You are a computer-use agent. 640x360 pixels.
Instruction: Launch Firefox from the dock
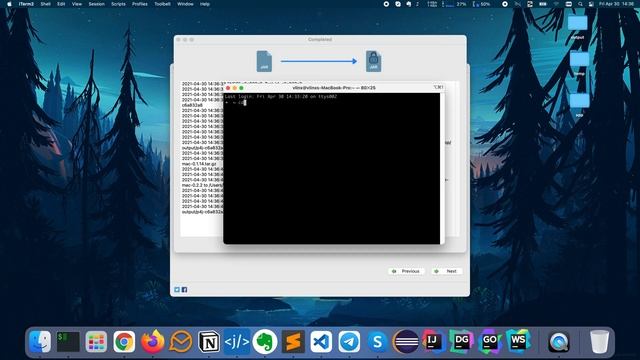(x=152, y=341)
